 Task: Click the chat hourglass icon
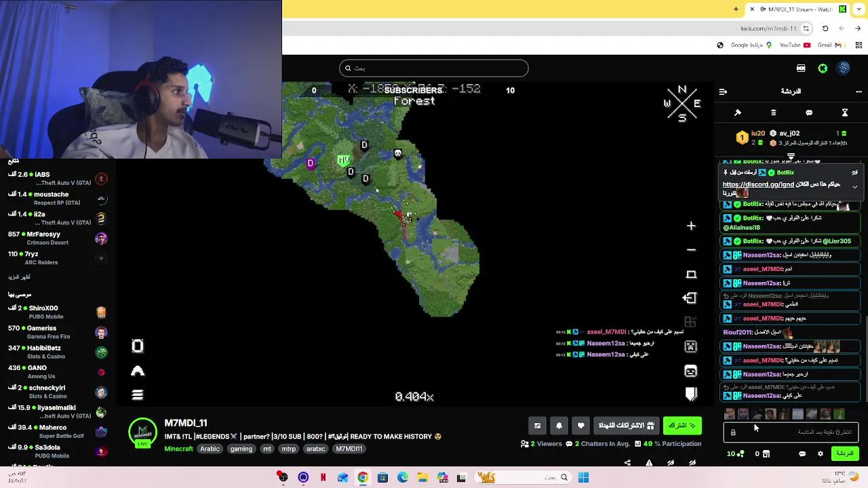pos(845,113)
